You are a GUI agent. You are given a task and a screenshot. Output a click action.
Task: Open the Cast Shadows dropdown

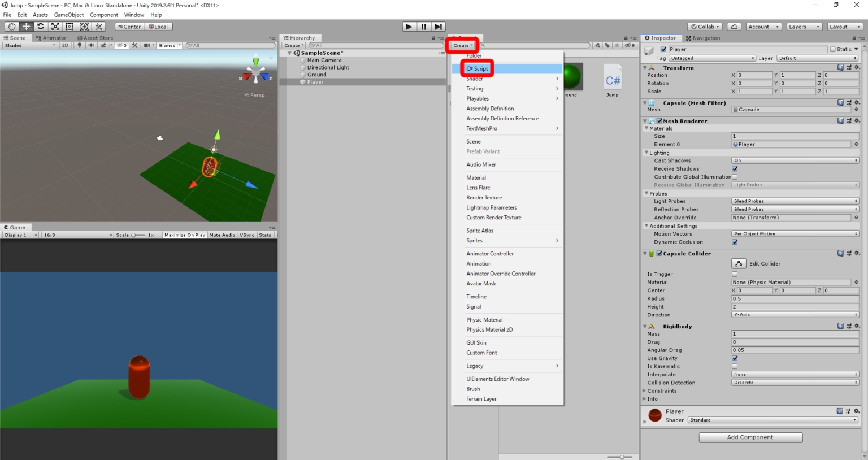795,160
